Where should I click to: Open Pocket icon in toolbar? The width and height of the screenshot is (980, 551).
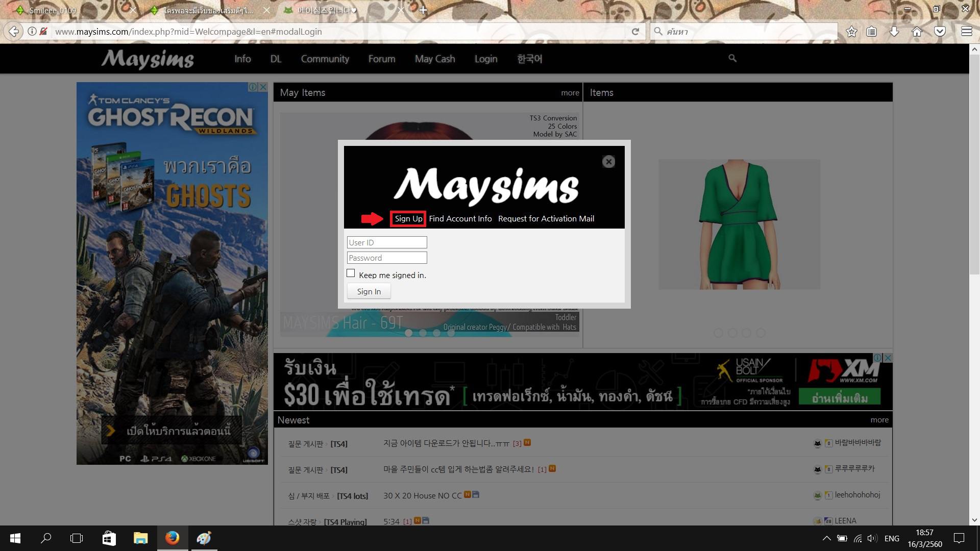940,32
